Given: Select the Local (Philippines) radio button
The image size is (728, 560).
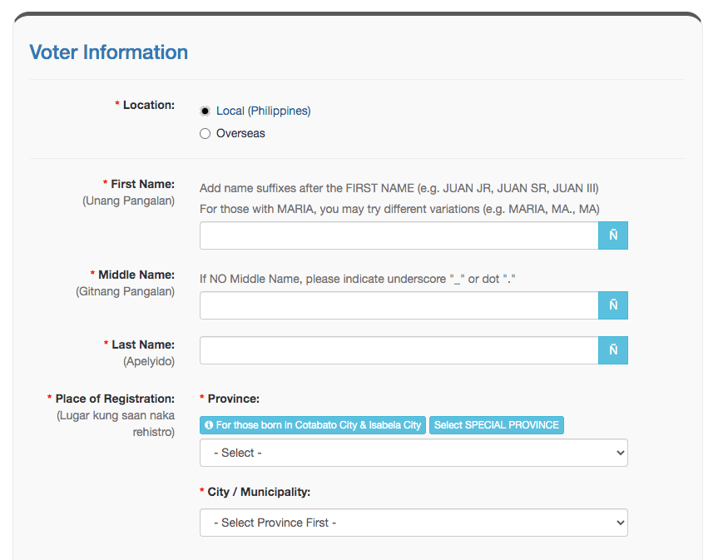Looking at the screenshot, I should (x=206, y=111).
